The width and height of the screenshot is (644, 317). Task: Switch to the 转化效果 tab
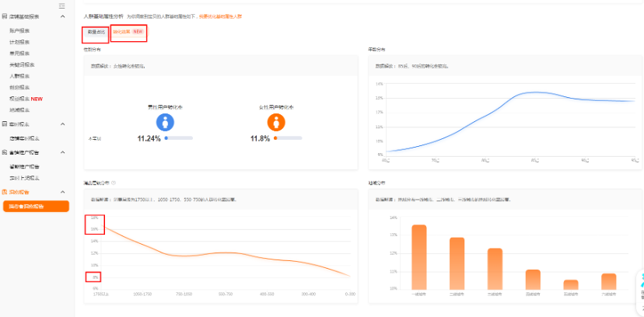tap(128, 33)
